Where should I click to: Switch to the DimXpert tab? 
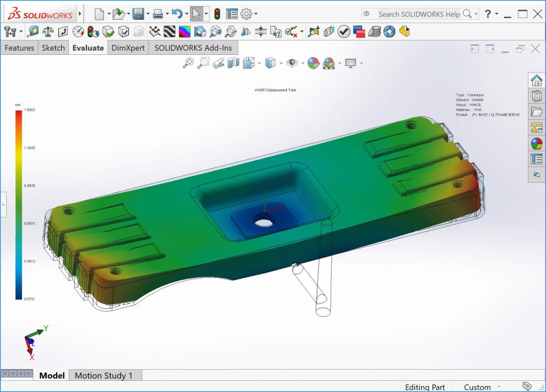coord(127,48)
